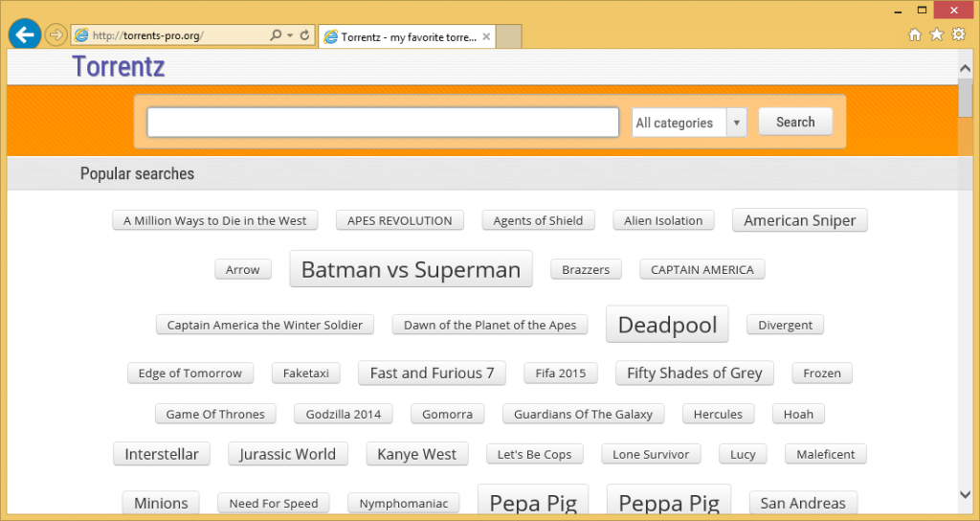Click the Torrentz logo link

119,66
